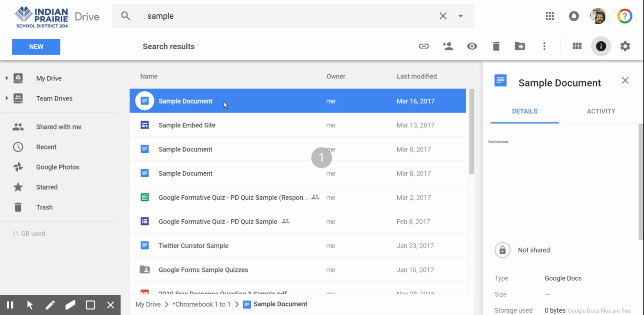Click the document preview thumbnail
644x315 pixels.
click(560, 182)
